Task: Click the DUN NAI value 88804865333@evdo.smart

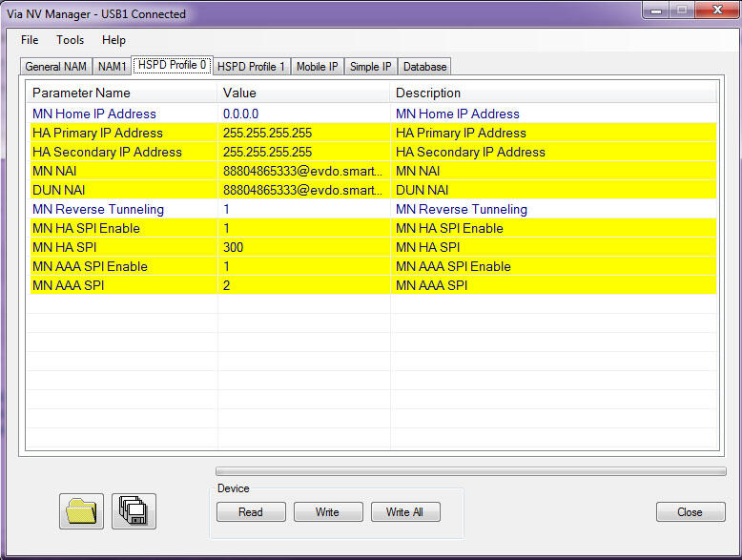Action: [304, 190]
